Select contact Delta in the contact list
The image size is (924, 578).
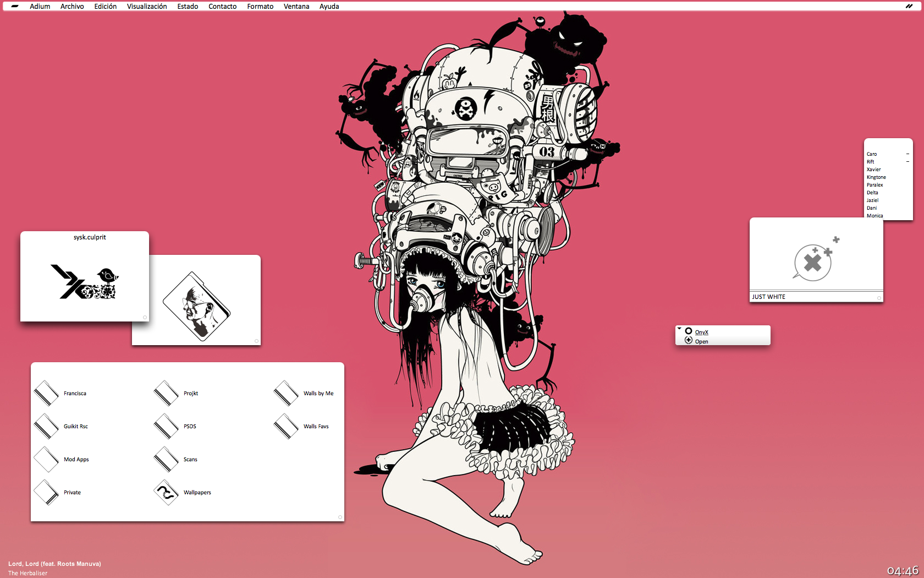point(873,193)
